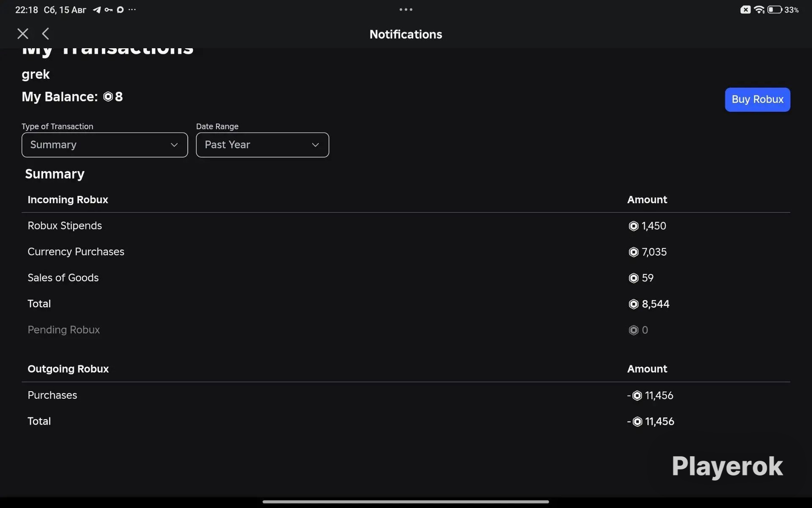The width and height of the screenshot is (812, 508).
Task: Tap the 7,035 Currency Purchases amount
Action: [x=654, y=252]
